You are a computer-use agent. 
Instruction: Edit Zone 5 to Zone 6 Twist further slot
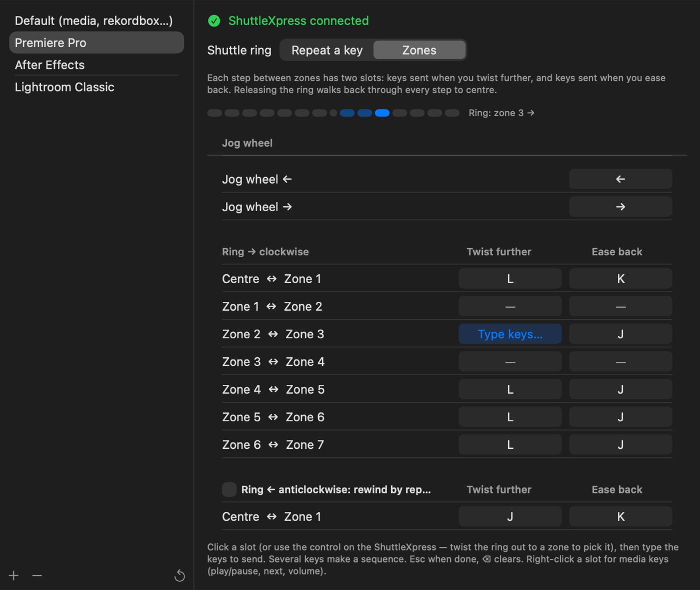(x=510, y=417)
